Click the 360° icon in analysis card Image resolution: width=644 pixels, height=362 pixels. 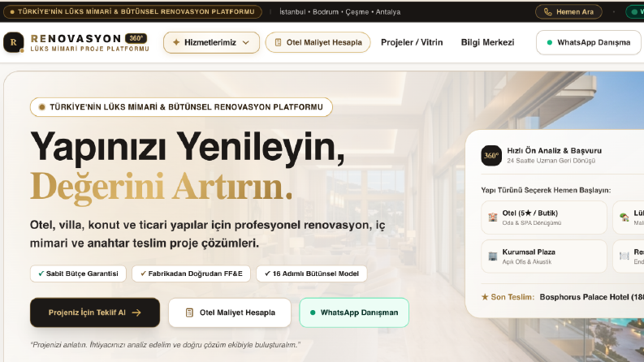(x=491, y=156)
